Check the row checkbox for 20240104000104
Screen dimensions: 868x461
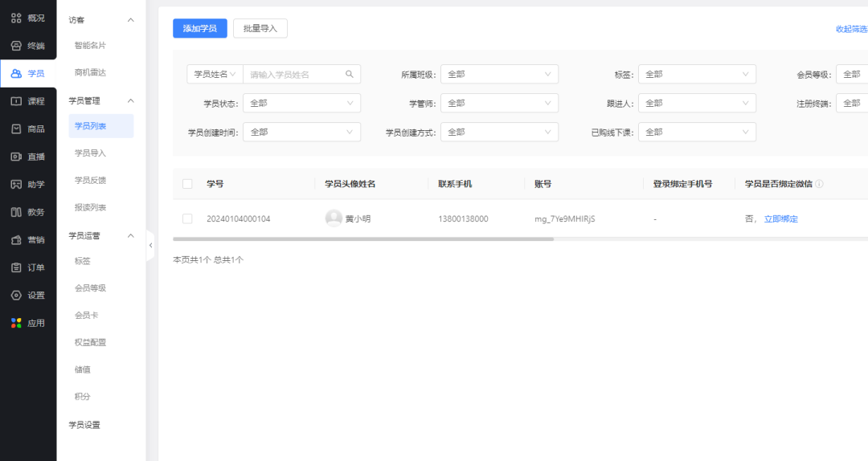187,218
